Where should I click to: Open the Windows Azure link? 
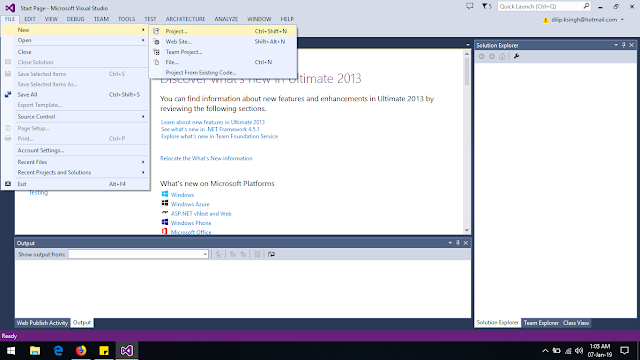(x=190, y=204)
